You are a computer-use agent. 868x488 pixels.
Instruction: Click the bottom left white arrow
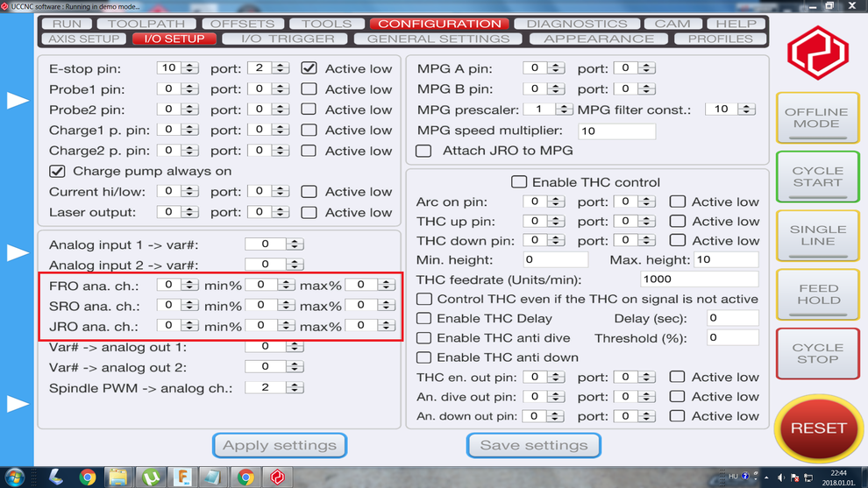(x=18, y=404)
